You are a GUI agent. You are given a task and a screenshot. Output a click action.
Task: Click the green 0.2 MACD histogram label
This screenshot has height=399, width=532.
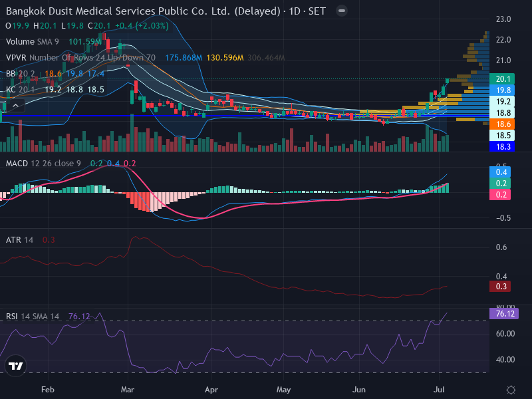click(x=500, y=184)
